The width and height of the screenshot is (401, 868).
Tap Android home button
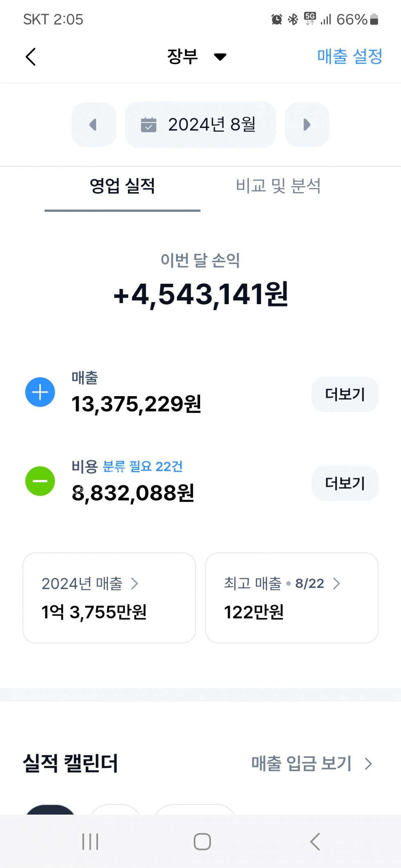pyautogui.click(x=202, y=841)
